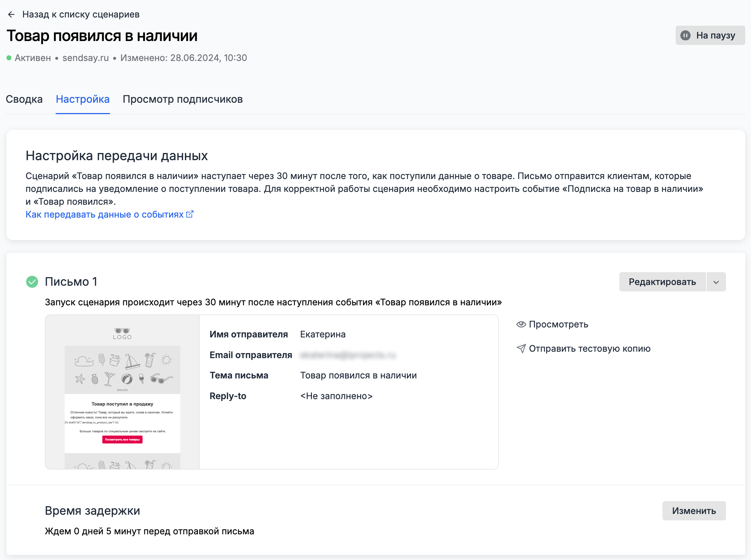Click the green checkmark next to Письмо 1
Image resolution: width=751 pixels, height=560 pixels.
pos(32,282)
